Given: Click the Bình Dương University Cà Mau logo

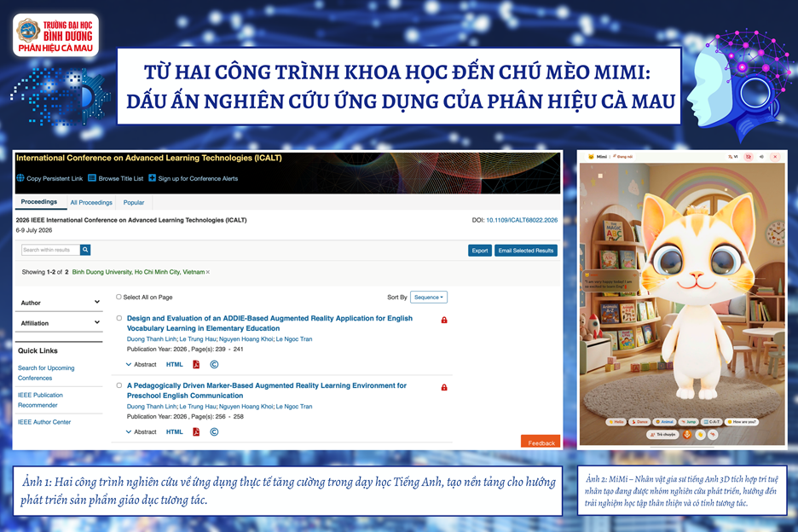Looking at the screenshot, I should point(56,35).
